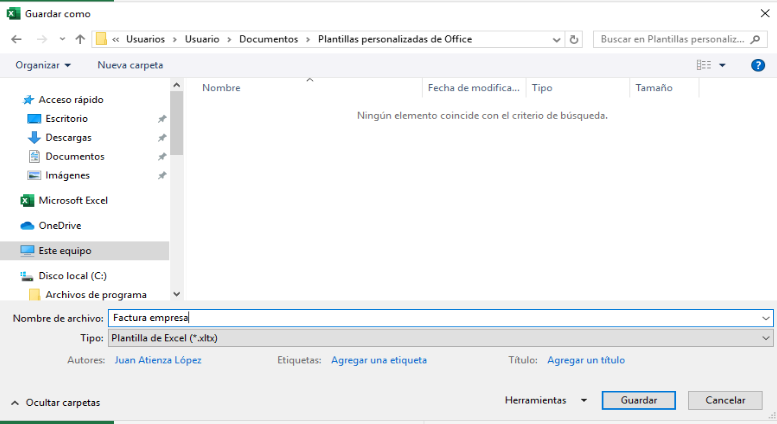The image size is (777, 424).
Task: Open Documentos in the sidebar
Action: point(75,156)
